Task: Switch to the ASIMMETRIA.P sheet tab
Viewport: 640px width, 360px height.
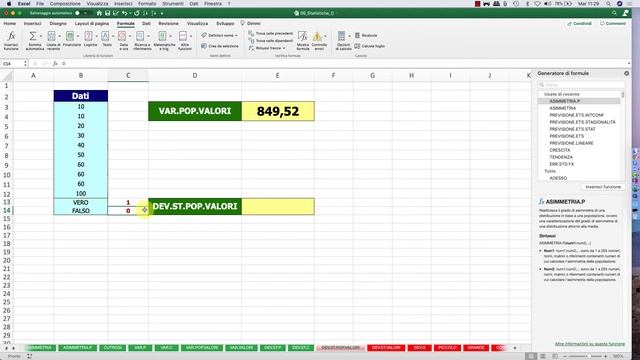Action: 77,348
